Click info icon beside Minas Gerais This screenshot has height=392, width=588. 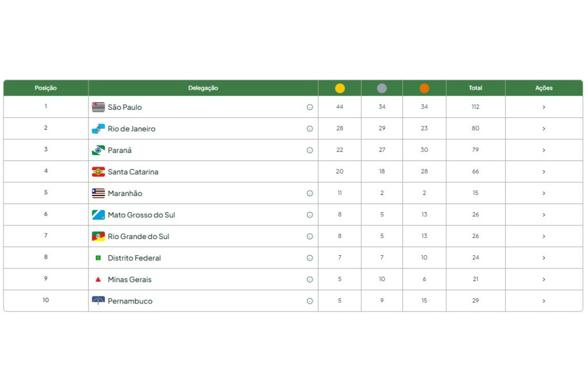tap(310, 279)
